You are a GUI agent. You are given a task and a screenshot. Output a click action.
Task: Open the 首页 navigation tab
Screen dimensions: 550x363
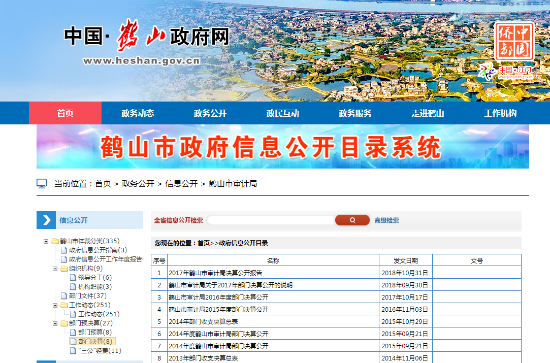pos(65,113)
